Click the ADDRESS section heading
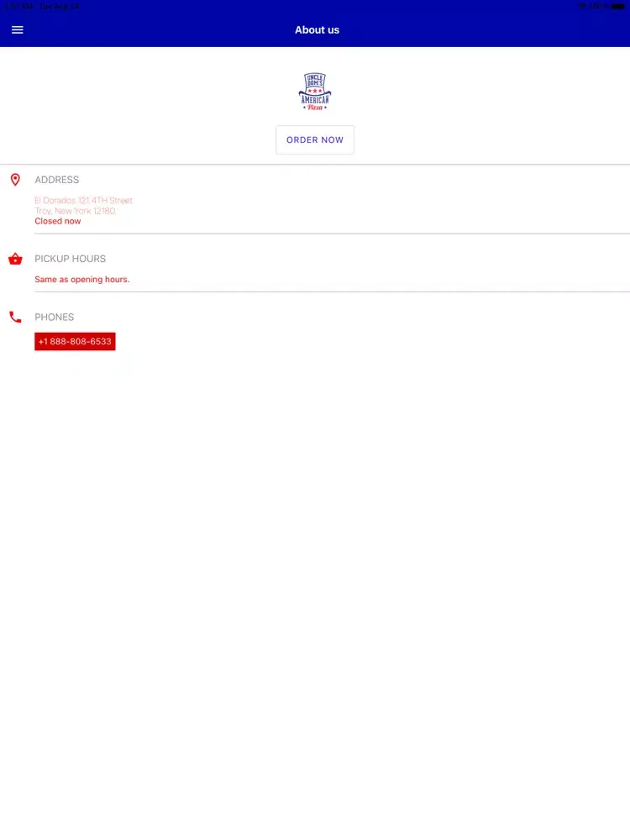The width and height of the screenshot is (630, 840). [x=57, y=180]
